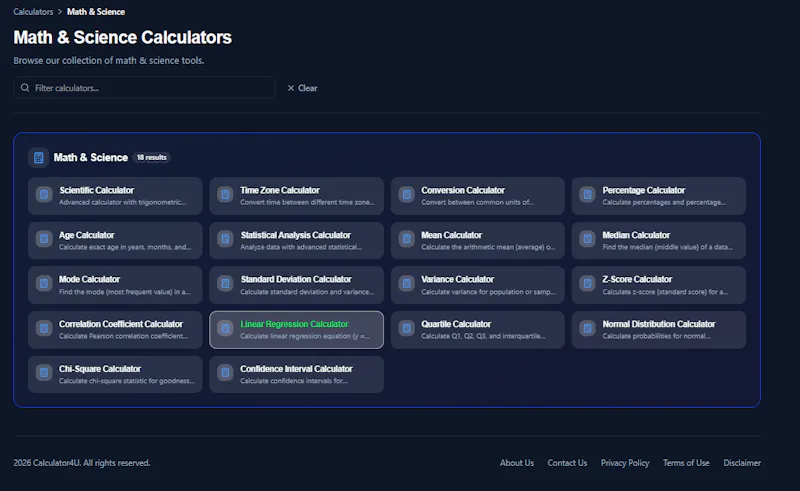Open the Privacy Policy footer link
This screenshot has width=800, height=491.
point(625,463)
